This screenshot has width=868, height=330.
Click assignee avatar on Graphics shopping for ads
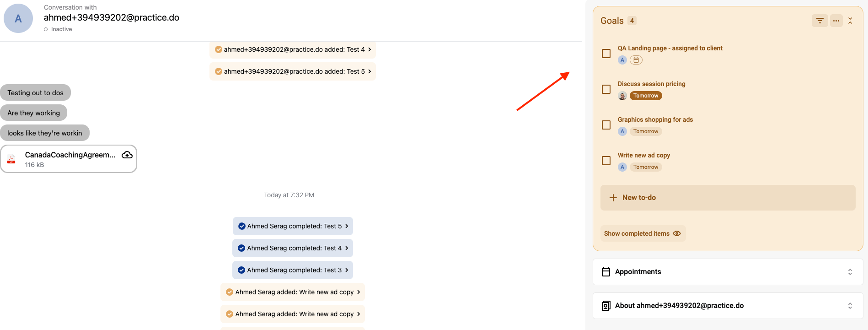(x=622, y=131)
